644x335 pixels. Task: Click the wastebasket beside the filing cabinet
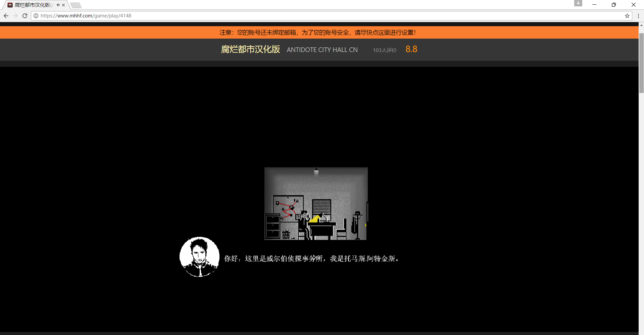tap(286, 234)
